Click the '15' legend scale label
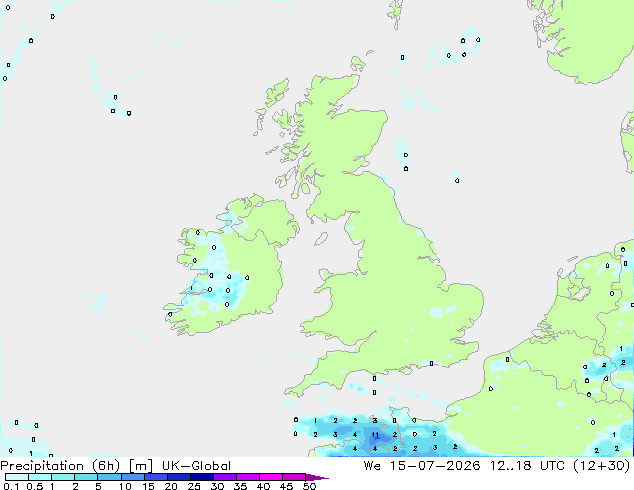This screenshot has width=634, height=490. [148, 486]
